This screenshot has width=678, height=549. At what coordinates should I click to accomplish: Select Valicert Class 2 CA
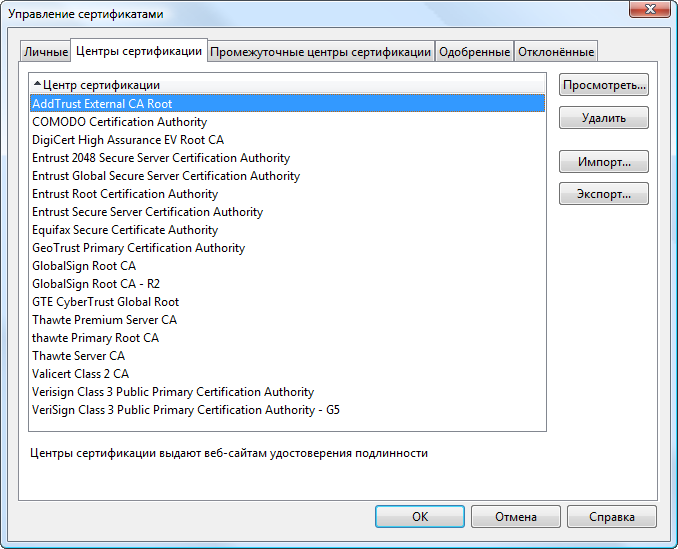(x=288, y=373)
